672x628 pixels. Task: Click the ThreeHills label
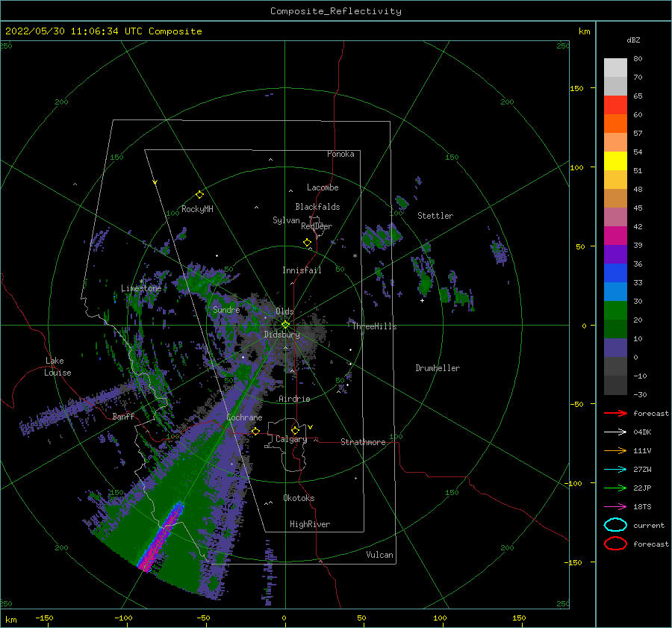click(x=375, y=326)
